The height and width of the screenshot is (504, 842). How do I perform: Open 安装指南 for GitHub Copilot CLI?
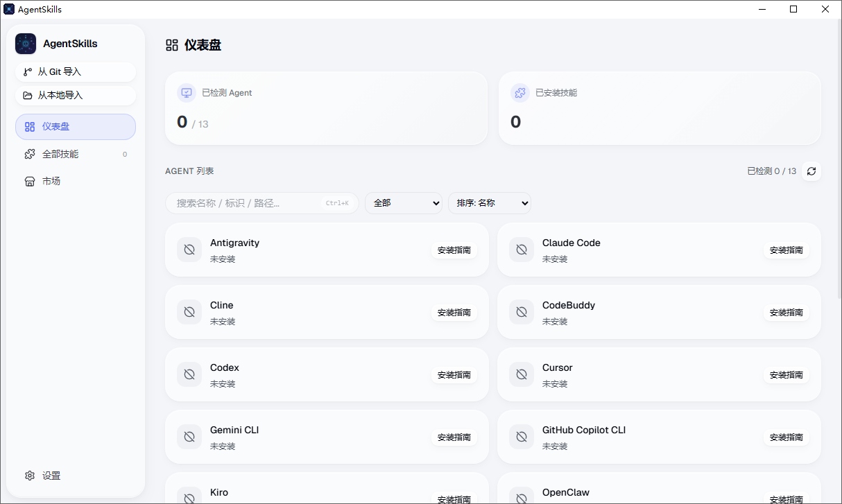[x=786, y=437]
